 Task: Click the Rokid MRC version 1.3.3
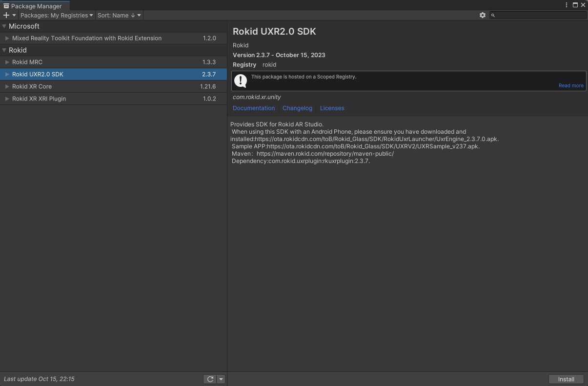(209, 62)
